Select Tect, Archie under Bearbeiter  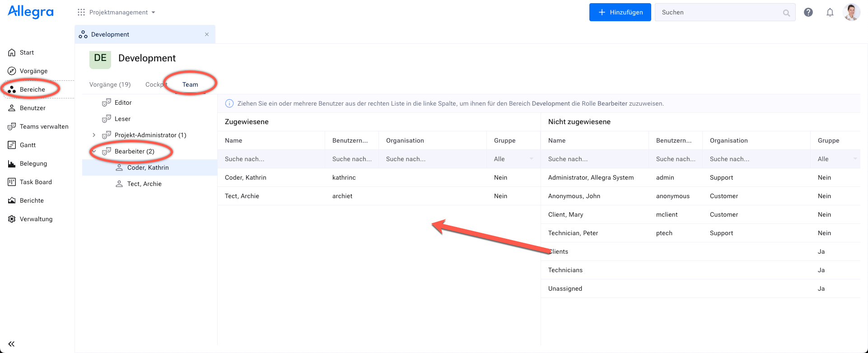(144, 184)
